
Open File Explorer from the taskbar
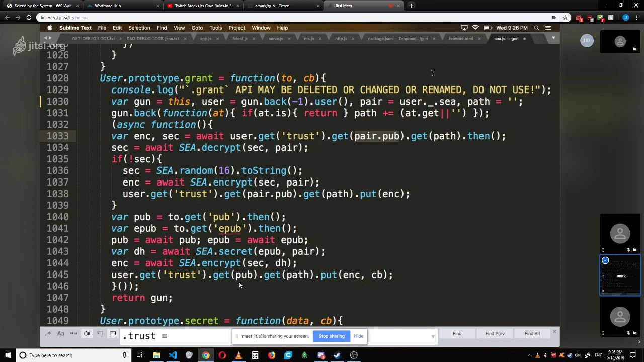156,355
